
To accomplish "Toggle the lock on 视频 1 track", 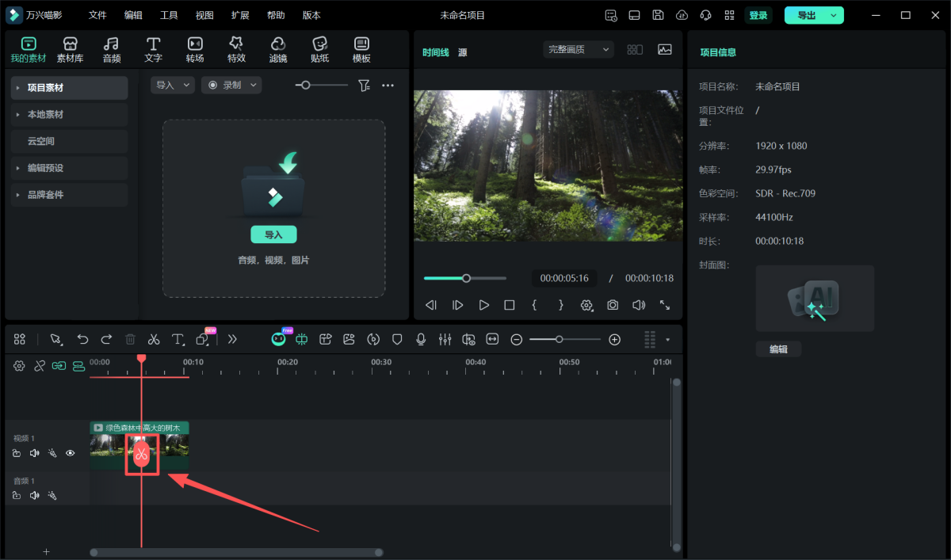I will [x=17, y=453].
